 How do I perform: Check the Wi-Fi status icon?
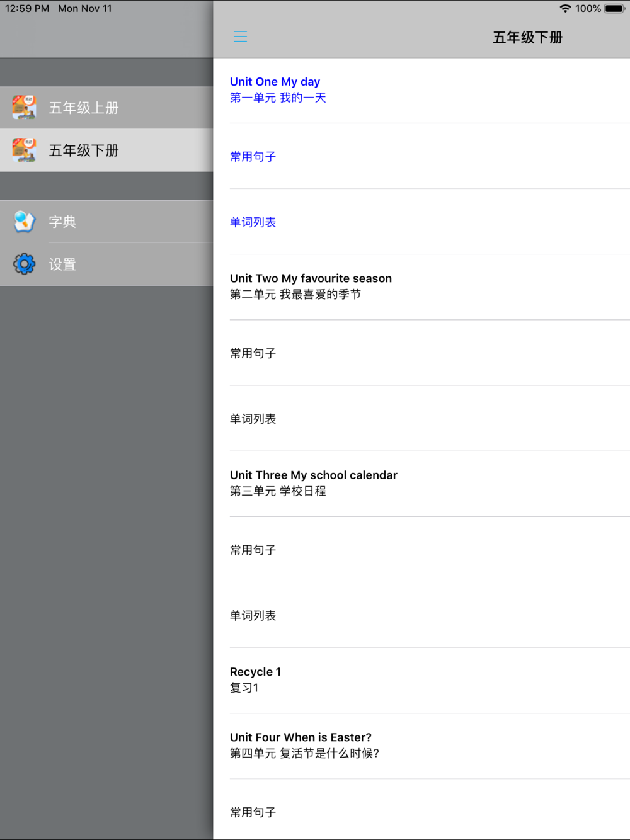565,9
